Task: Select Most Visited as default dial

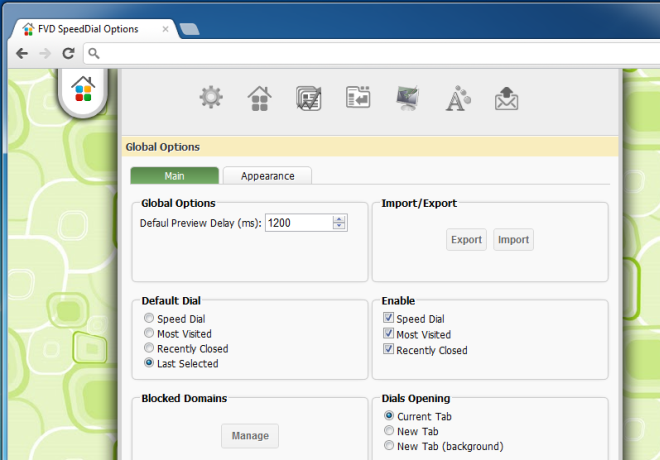Action: [149, 333]
